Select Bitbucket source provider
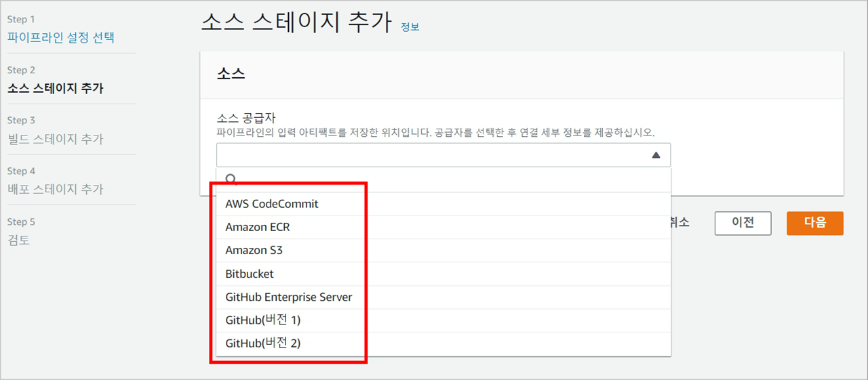Screen dimensions: 868x380 coord(443,274)
